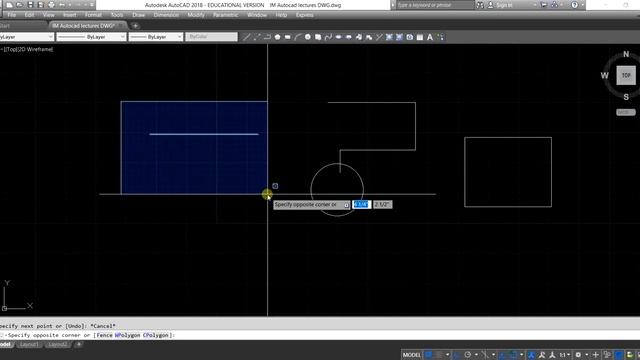Add a new layout with plus button

(79, 344)
